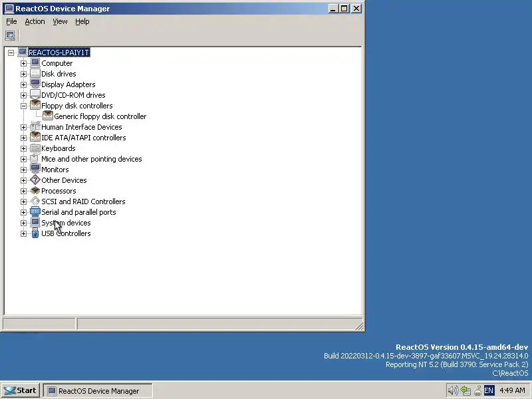Expand the Computer node
Screen dimensions: 532x399
[23, 63]
